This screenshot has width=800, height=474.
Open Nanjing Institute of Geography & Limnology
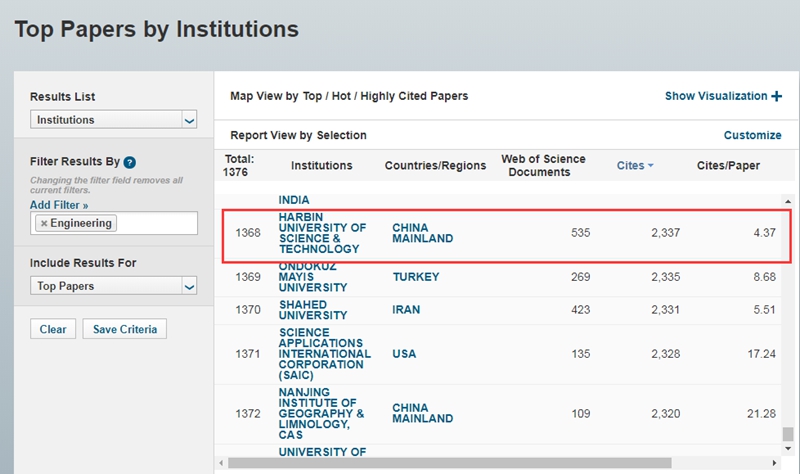coord(321,414)
